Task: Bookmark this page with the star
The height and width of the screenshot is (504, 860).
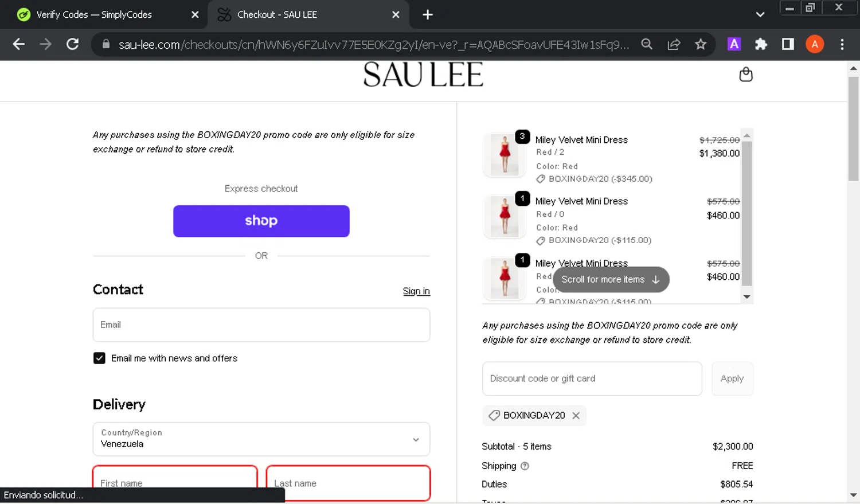Action: click(701, 44)
